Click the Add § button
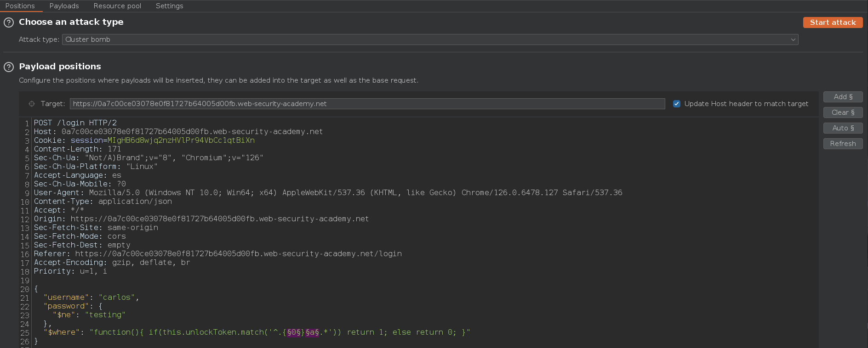The image size is (868, 348). pos(843,97)
